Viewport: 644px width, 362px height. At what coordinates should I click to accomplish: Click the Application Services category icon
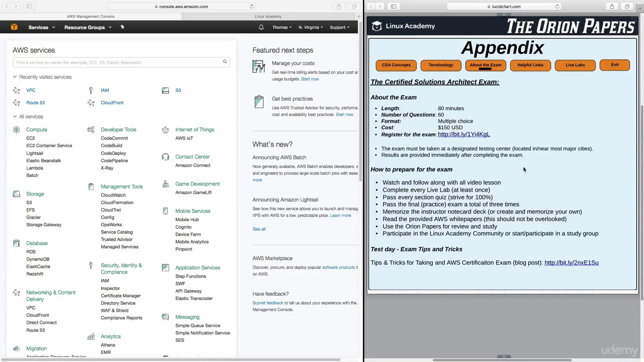pos(166,268)
